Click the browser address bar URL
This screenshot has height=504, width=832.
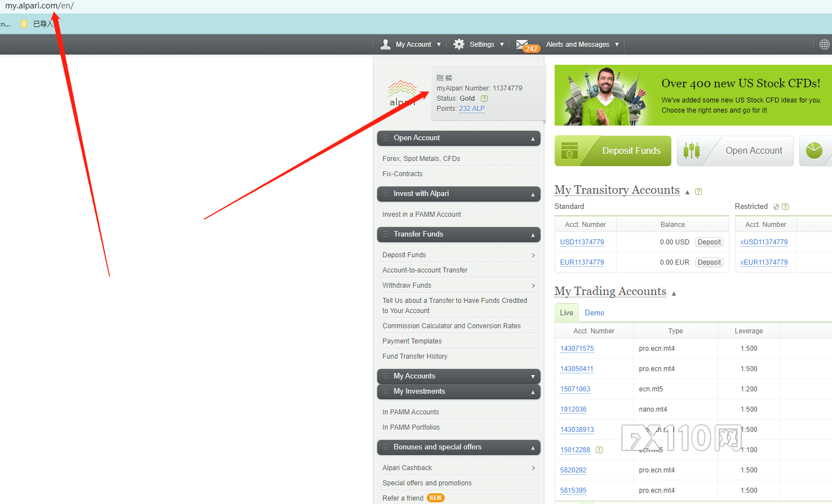tap(39, 6)
